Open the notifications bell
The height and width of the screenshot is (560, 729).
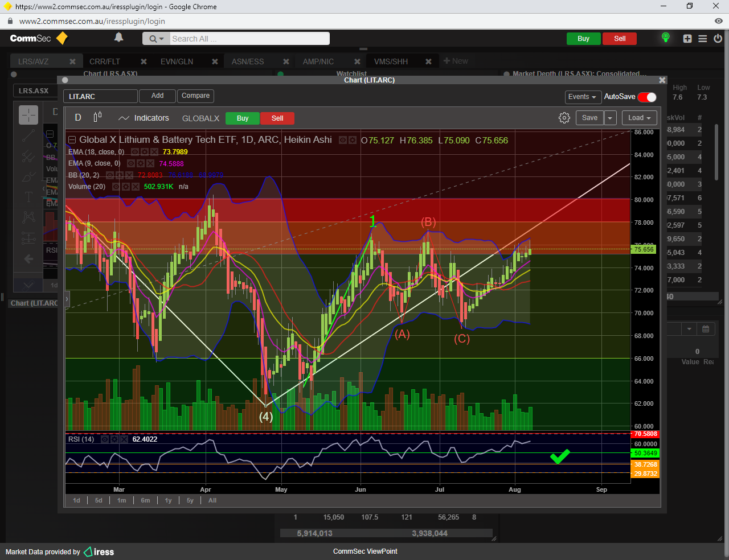point(118,38)
